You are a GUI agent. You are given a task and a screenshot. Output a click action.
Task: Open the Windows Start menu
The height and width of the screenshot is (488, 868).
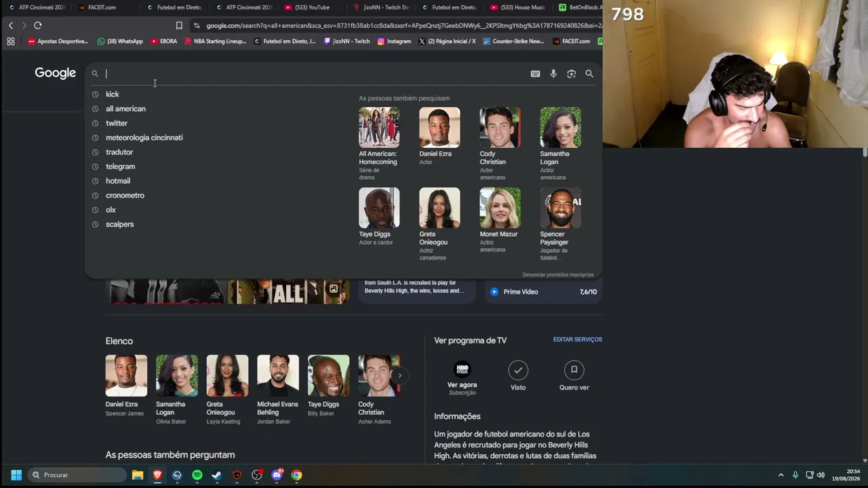tap(16, 475)
